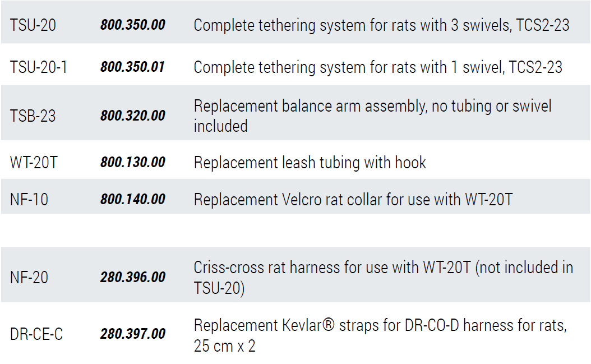
Task: Select the WT-20T product code
Action: pos(34,163)
